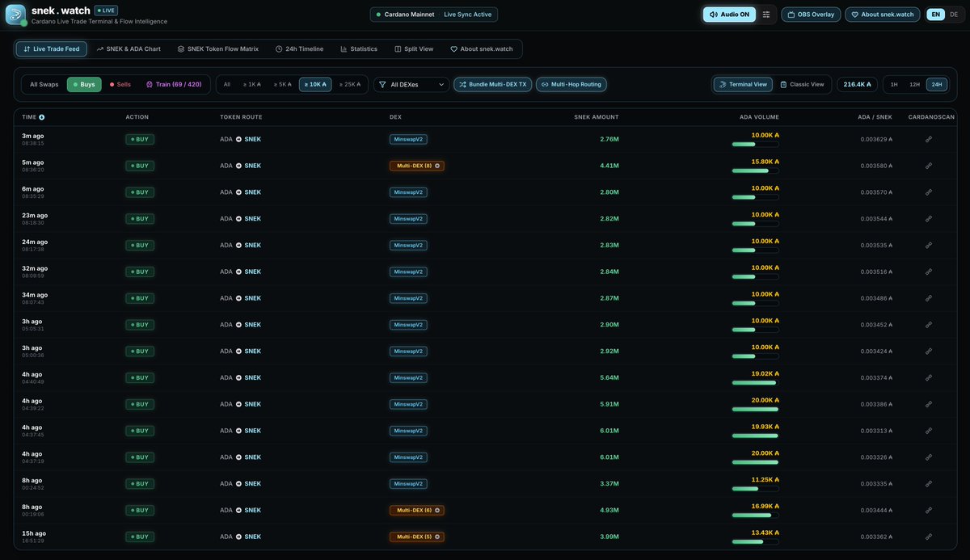Open the All DEXes dropdown
The height and width of the screenshot is (560, 970).
(411, 84)
